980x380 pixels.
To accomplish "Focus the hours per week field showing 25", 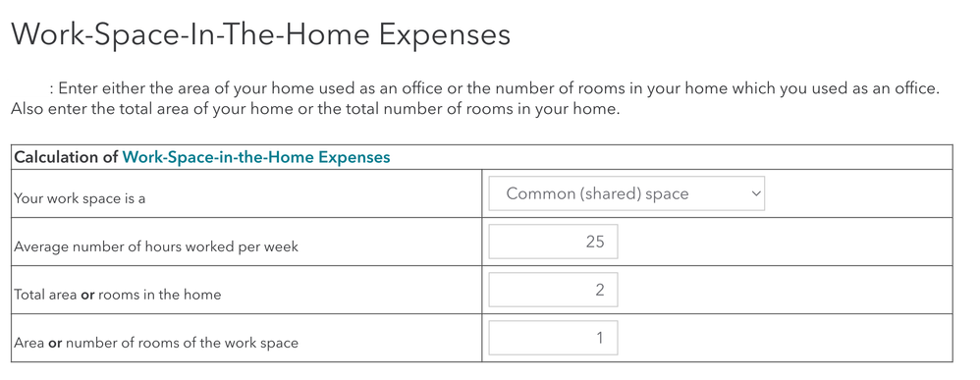I will [553, 242].
